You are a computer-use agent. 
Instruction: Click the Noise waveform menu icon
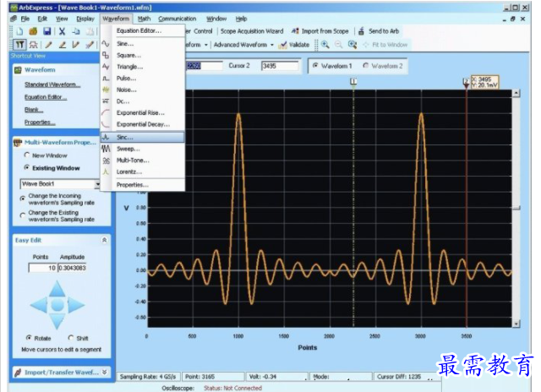point(106,90)
